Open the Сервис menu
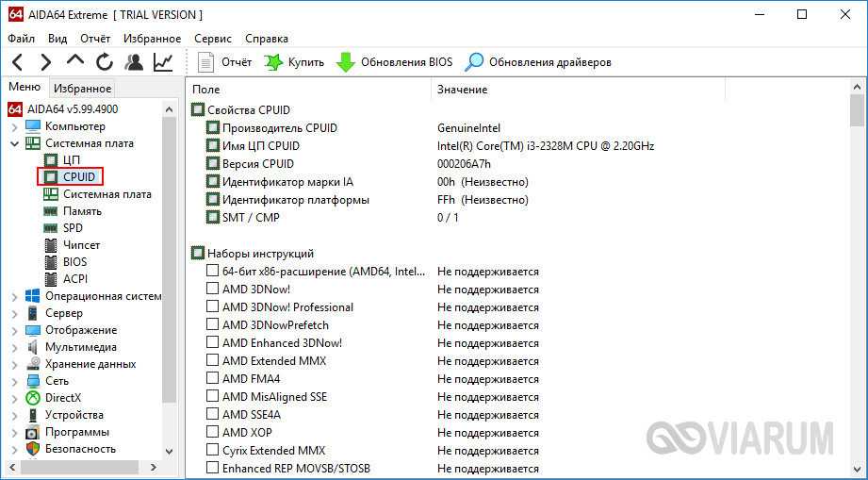The width and height of the screenshot is (868, 480). tap(213, 39)
